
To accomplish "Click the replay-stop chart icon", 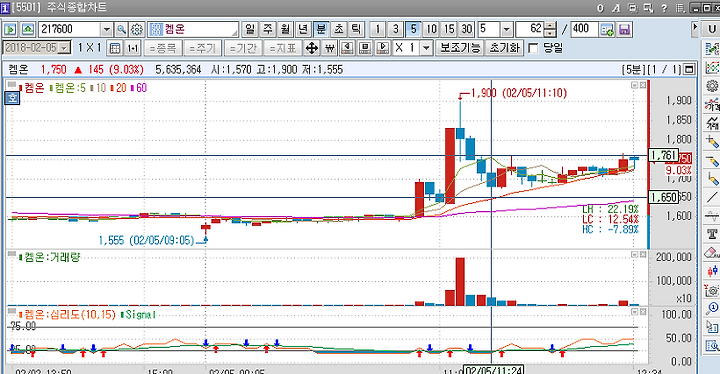I will coord(365,48).
